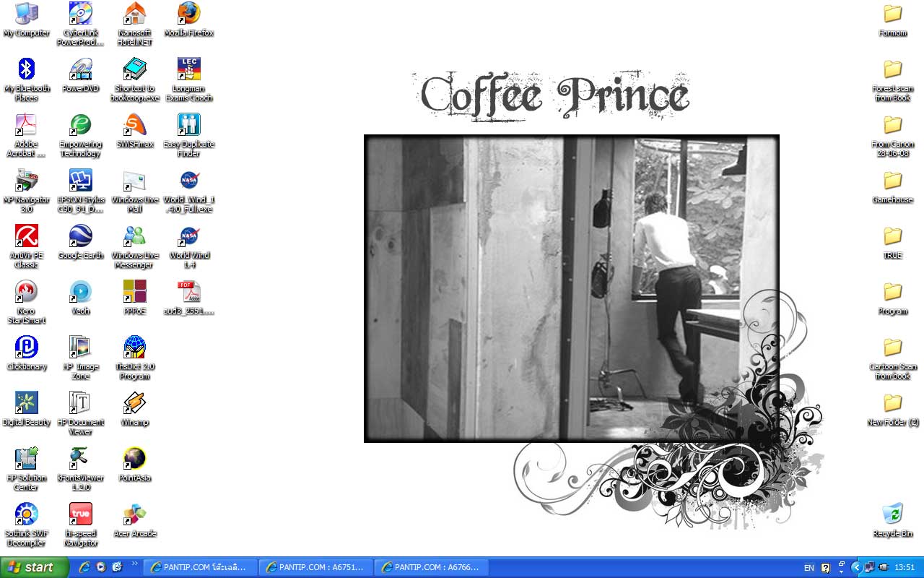This screenshot has height=578, width=924.
Task: Select the My Bluetooth Places icon
Action: coord(27,79)
